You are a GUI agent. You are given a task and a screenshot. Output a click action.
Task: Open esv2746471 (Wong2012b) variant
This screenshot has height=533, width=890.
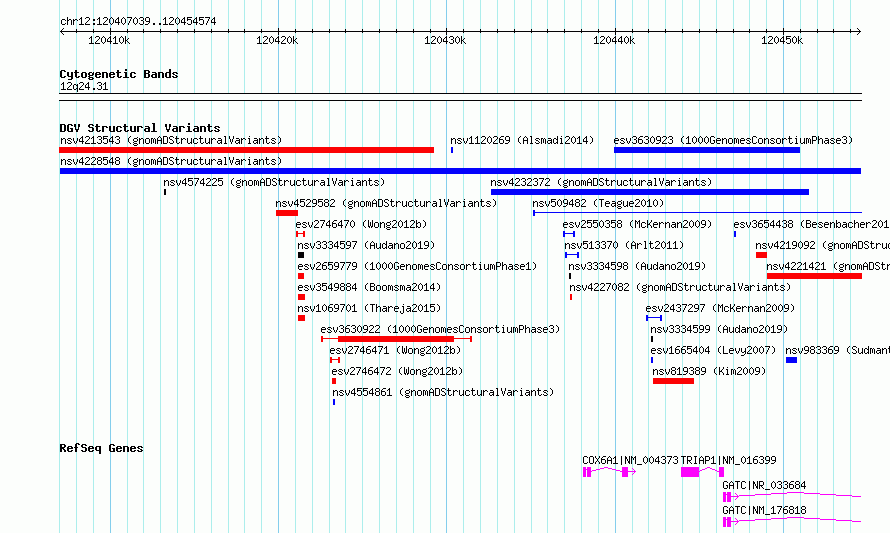pos(396,350)
